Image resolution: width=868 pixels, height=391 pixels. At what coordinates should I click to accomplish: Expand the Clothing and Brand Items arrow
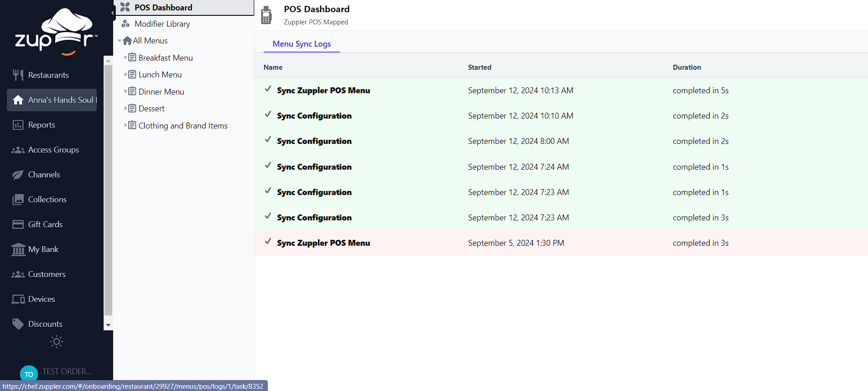(125, 125)
